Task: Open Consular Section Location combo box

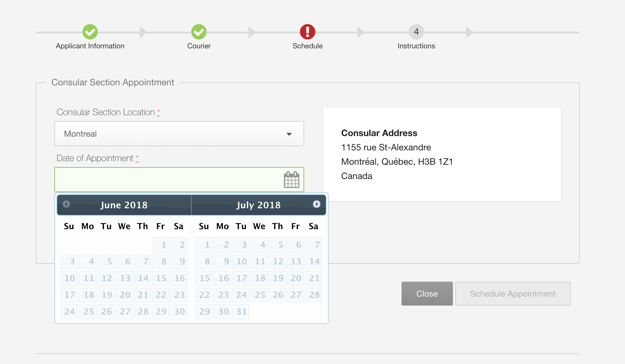Action: (179, 134)
